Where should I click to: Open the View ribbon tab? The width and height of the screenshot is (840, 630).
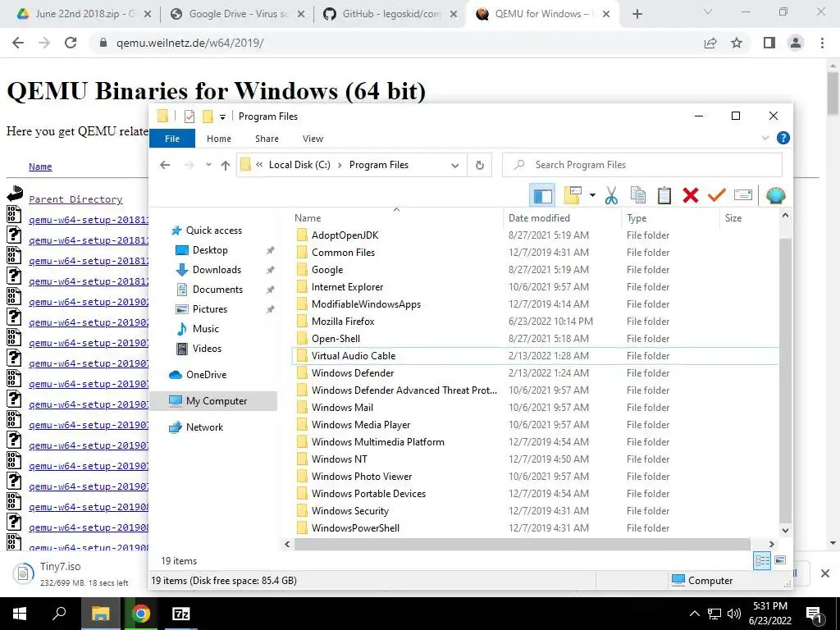click(313, 139)
